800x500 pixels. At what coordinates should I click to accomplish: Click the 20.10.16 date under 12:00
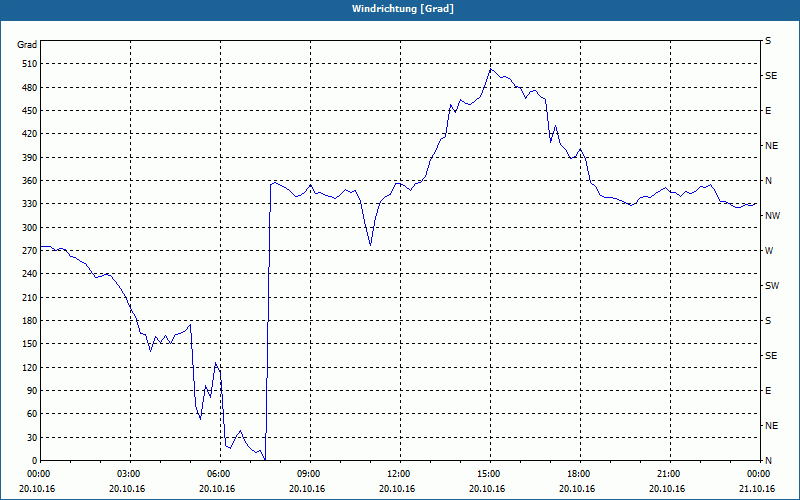pos(397,489)
